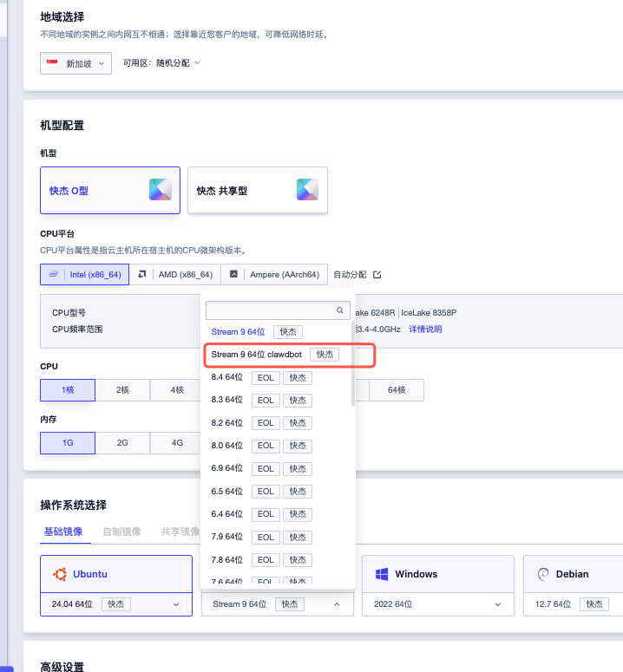Choose the 2核 CPU option

122,390
